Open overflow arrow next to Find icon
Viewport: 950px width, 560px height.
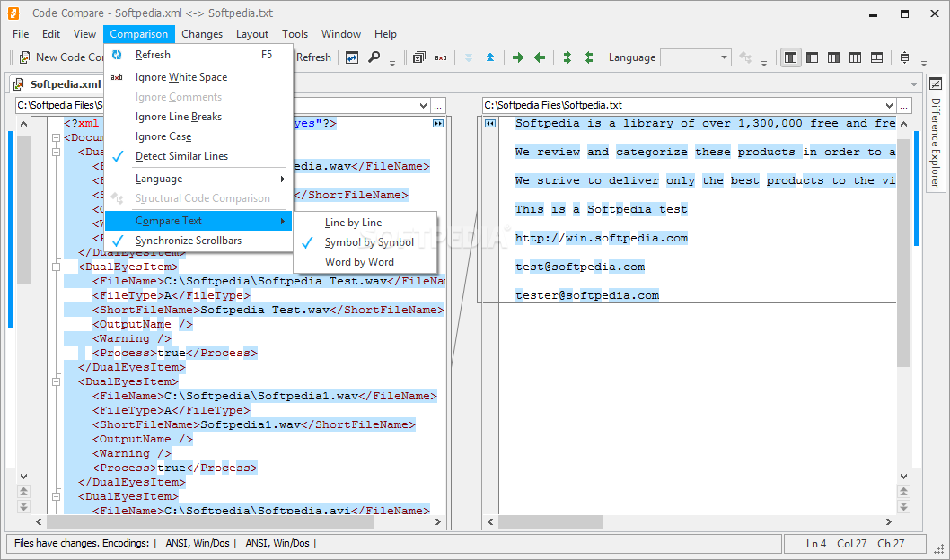(392, 62)
